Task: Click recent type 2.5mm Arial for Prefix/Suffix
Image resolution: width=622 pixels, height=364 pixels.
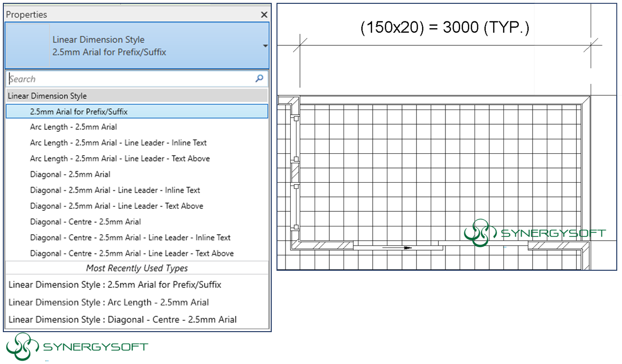Action: (x=115, y=285)
